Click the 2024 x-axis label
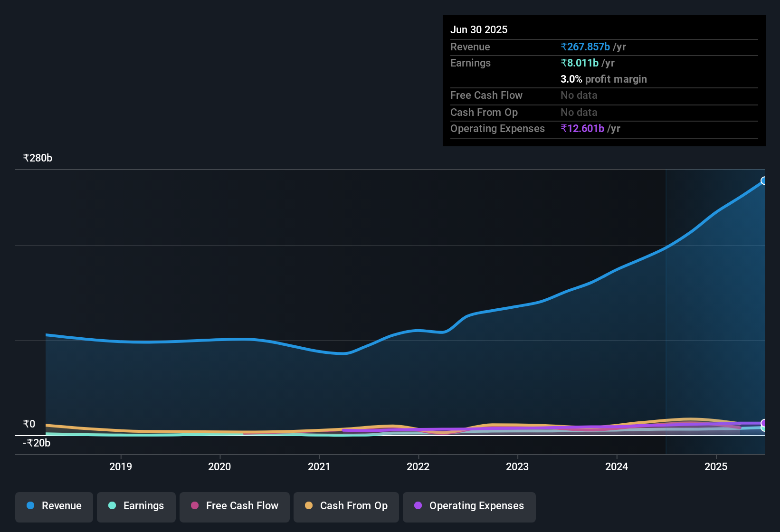The image size is (780, 532). (x=617, y=466)
